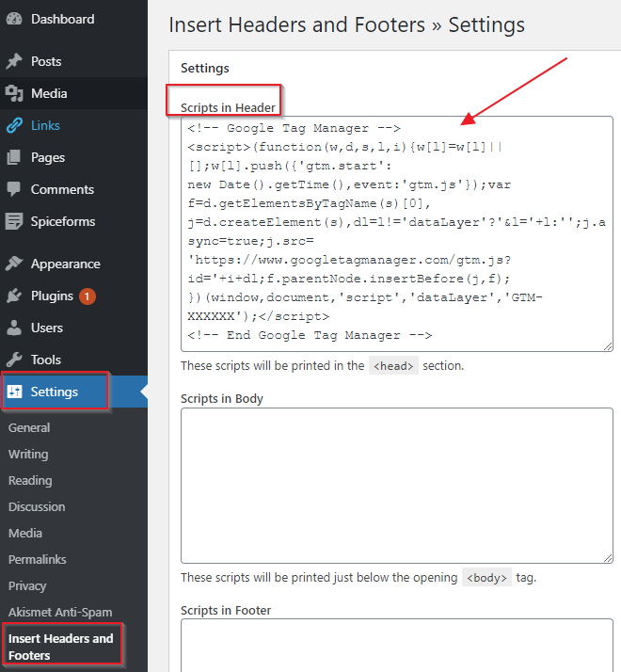Open Media settings submenu link

coord(25,533)
